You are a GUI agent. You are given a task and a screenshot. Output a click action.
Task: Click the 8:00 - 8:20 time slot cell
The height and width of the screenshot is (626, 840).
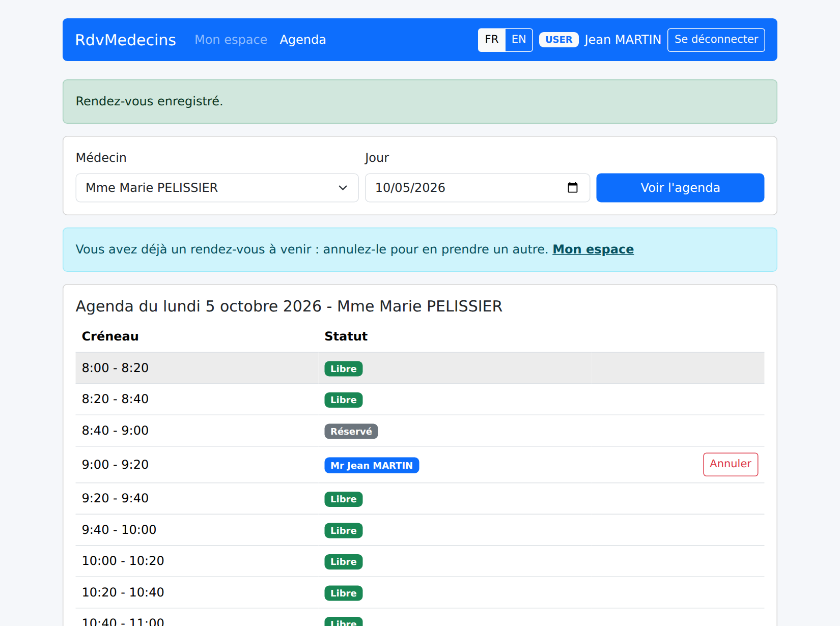coord(197,368)
